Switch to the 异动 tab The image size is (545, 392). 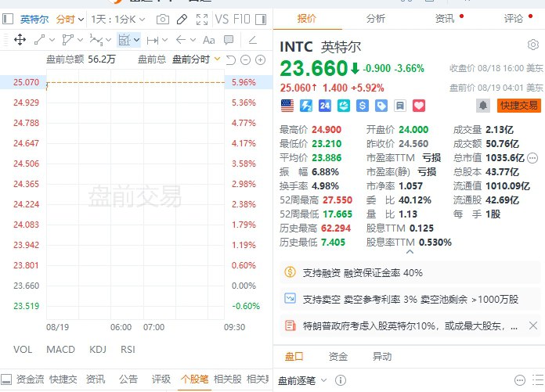point(382,357)
